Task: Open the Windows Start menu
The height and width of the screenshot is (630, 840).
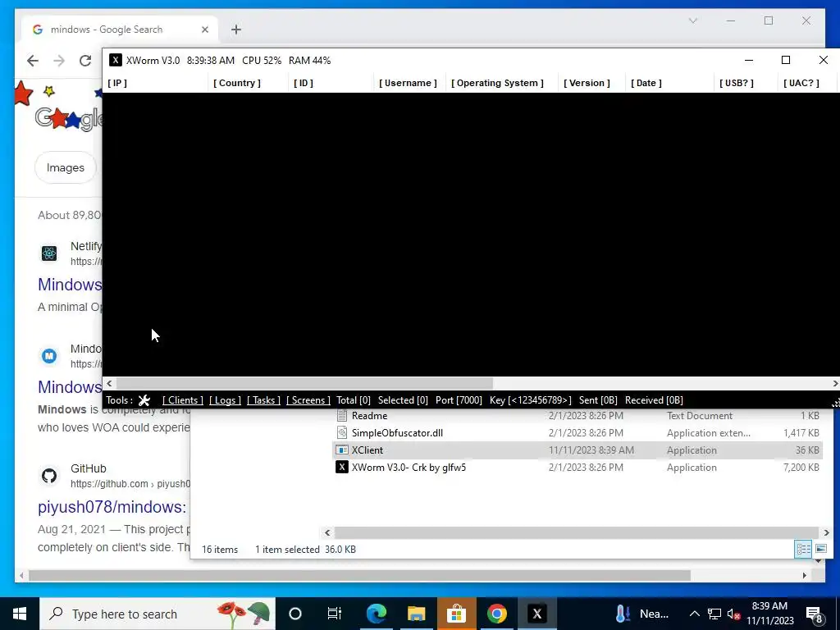Action: (20, 614)
